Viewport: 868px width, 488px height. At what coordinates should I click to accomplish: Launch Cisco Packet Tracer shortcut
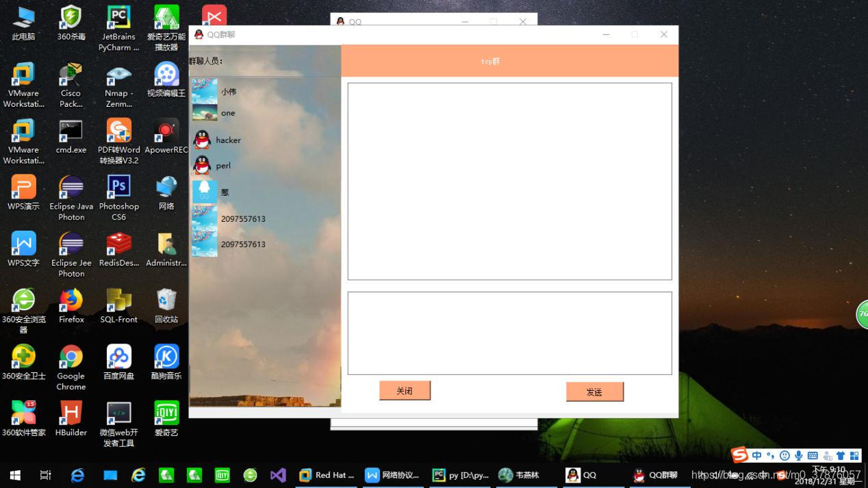coord(71,85)
